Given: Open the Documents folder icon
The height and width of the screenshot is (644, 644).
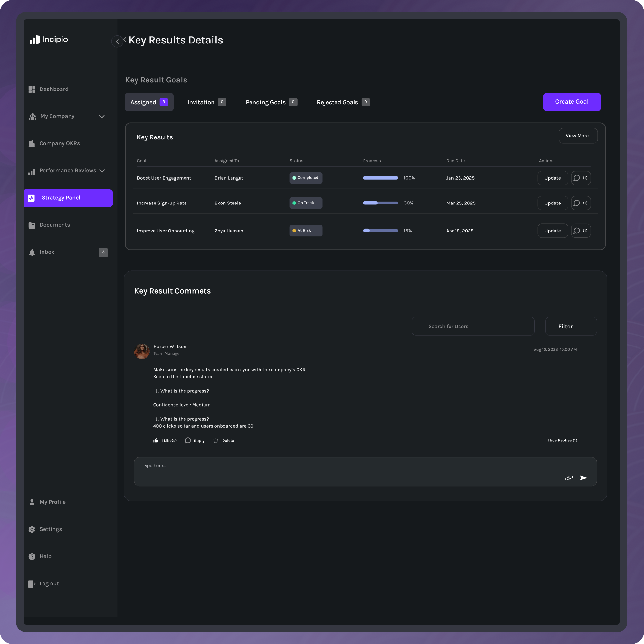Looking at the screenshot, I should click(32, 225).
